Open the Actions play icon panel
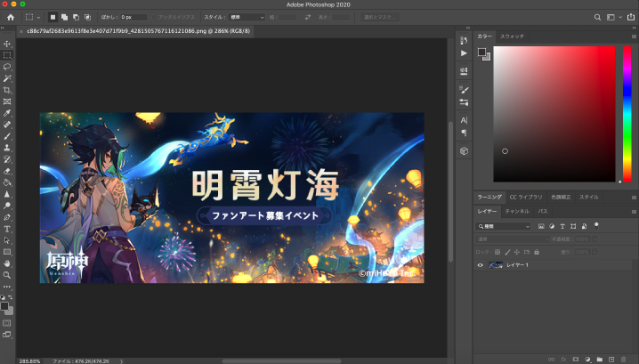The image size is (639, 364). point(464,53)
